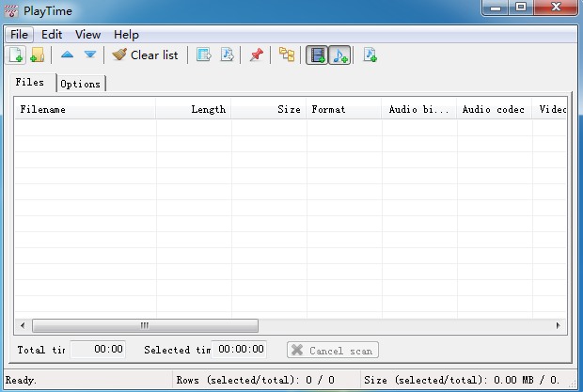Viewport: 583px width, 392px height.
Task: Click the folder tree icon
Action: (x=287, y=55)
